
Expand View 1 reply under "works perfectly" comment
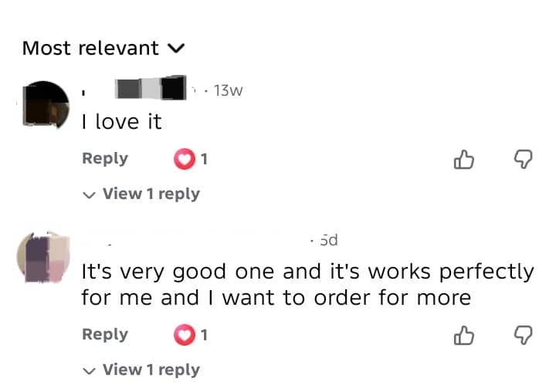(x=142, y=370)
